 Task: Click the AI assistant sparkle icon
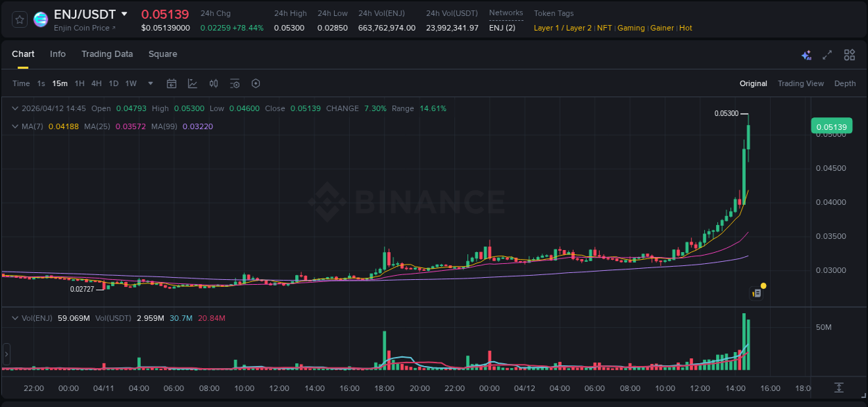click(806, 54)
